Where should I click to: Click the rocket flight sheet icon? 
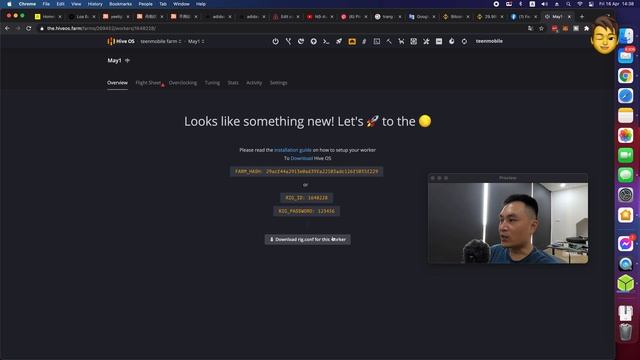339,41
